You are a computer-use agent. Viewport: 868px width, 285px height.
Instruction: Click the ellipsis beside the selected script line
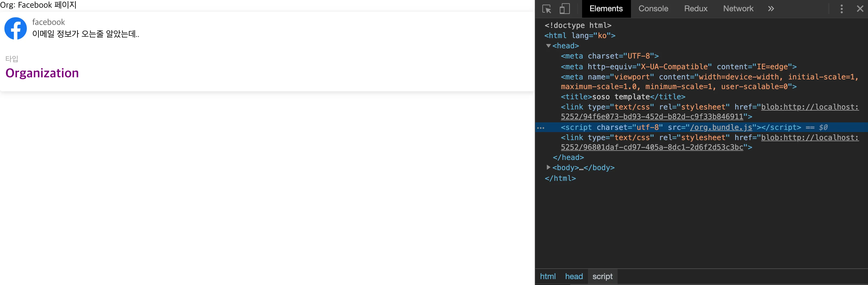540,128
